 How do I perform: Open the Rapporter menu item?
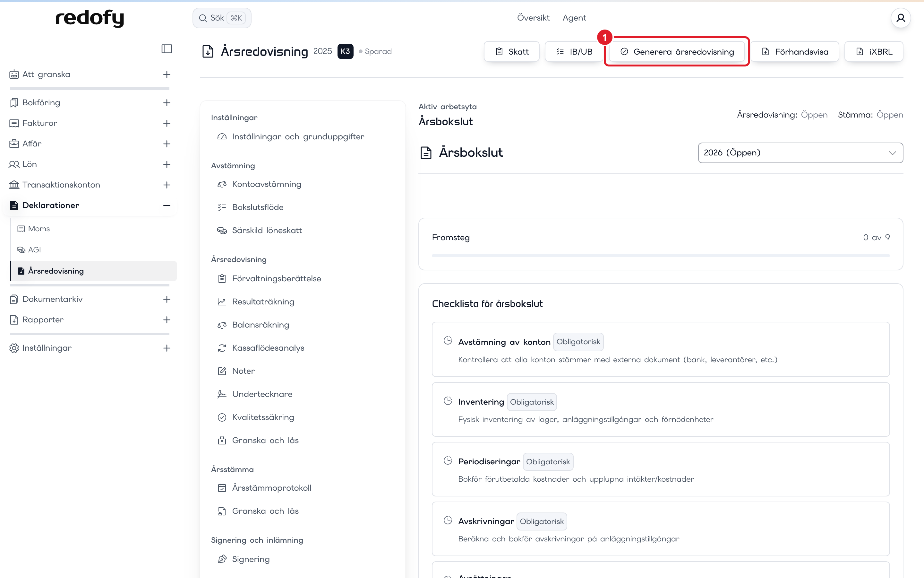42,320
